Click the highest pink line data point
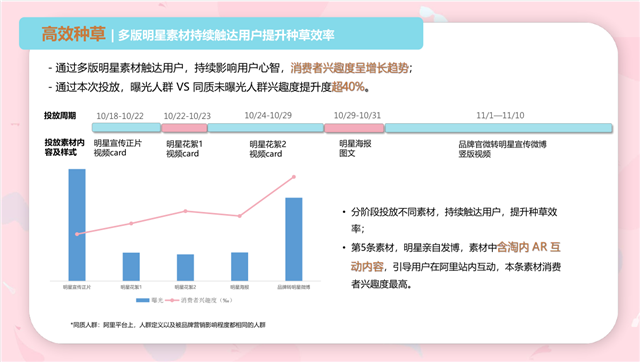The height and width of the screenshot is (362, 640). coord(294,177)
